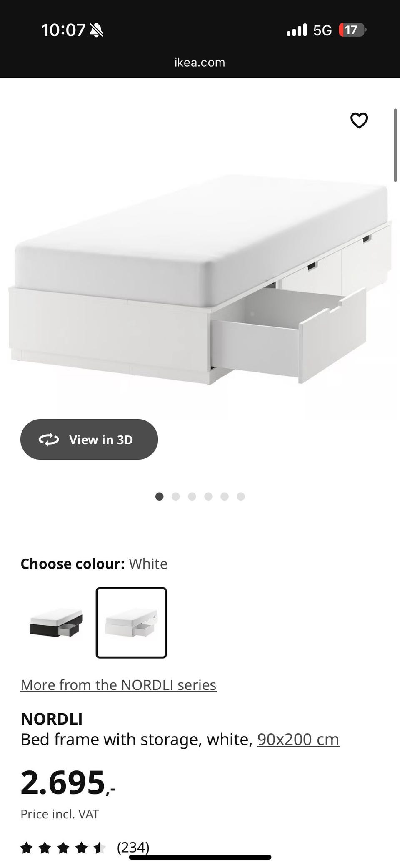
Task: Tap the silent mode bell icon
Action: [x=96, y=30]
